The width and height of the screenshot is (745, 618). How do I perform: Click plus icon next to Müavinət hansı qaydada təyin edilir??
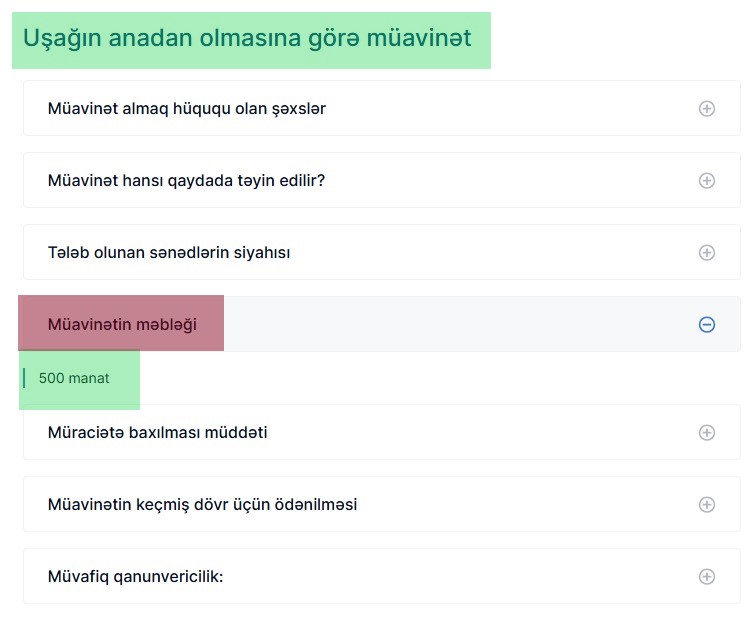tap(707, 181)
